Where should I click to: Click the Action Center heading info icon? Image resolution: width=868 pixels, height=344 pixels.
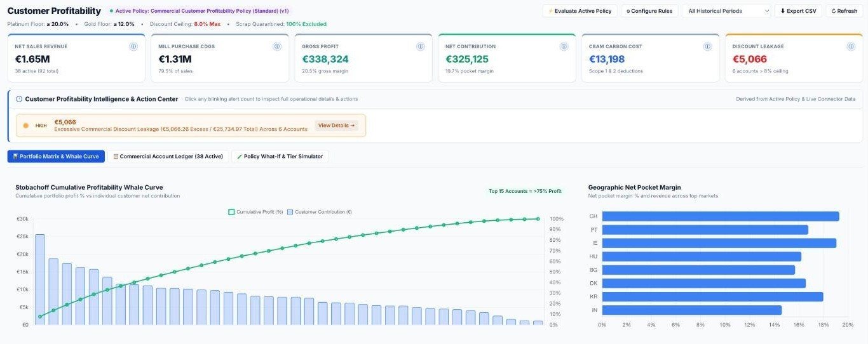[x=19, y=99]
